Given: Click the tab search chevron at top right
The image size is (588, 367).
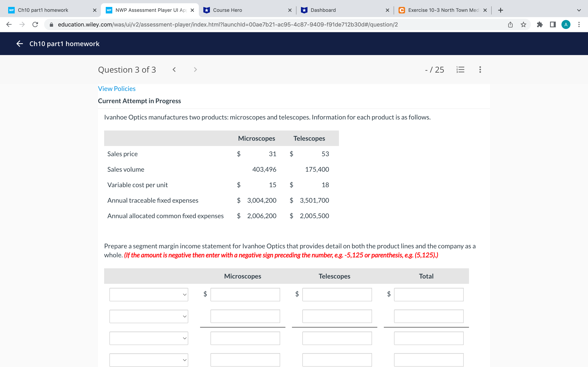Looking at the screenshot, I should pyautogui.click(x=579, y=10).
